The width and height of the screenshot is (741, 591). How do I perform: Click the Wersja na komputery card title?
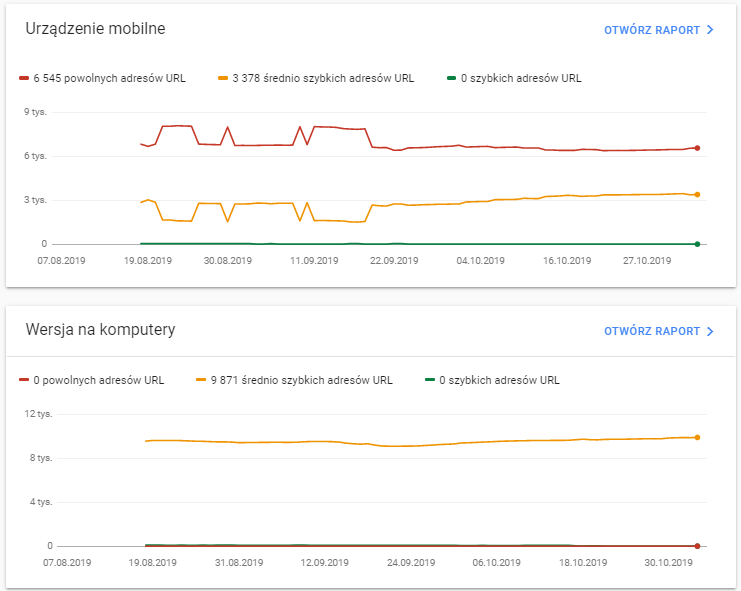click(x=100, y=330)
